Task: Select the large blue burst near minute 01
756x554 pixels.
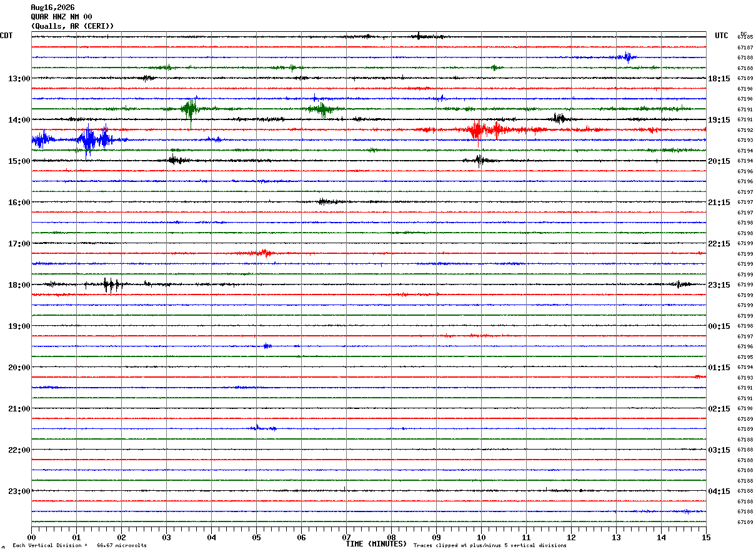Action: [91, 139]
